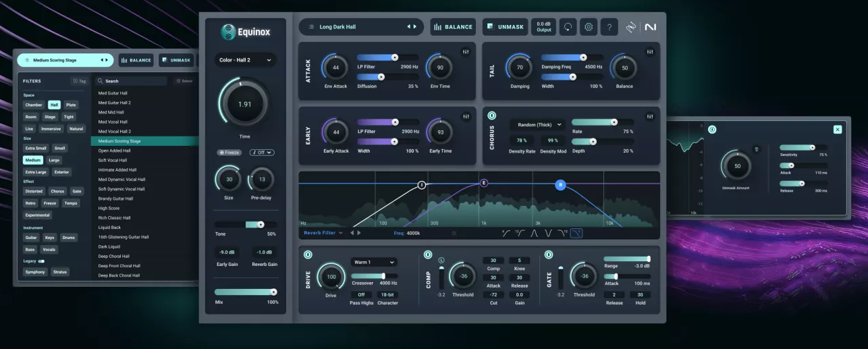
Task: Click the Vocals instrument filter button
Action: [49, 249]
